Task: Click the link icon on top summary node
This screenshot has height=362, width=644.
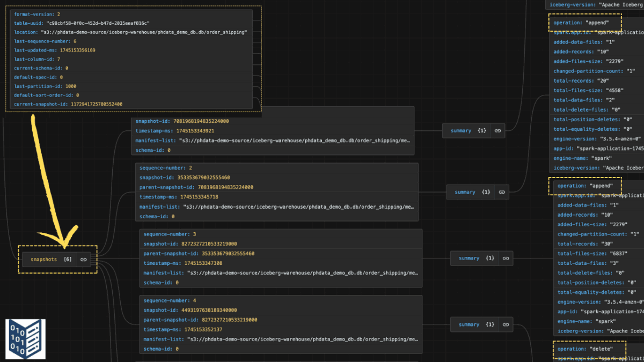Action: click(x=497, y=130)
